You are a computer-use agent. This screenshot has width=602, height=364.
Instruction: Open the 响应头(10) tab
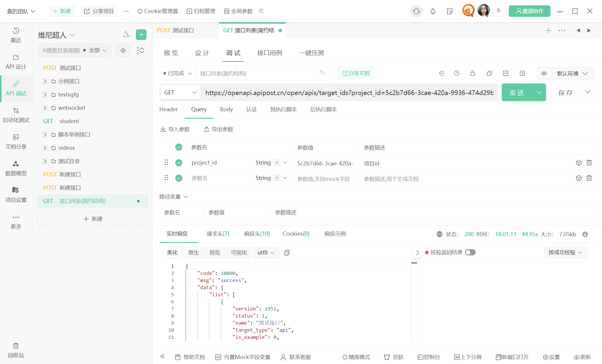(257, 233)
